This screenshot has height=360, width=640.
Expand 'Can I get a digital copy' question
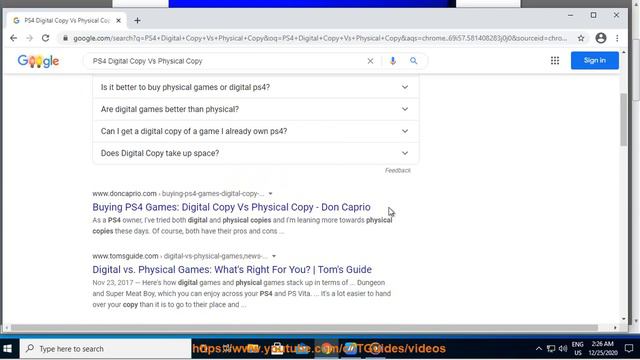coord(256,131)
